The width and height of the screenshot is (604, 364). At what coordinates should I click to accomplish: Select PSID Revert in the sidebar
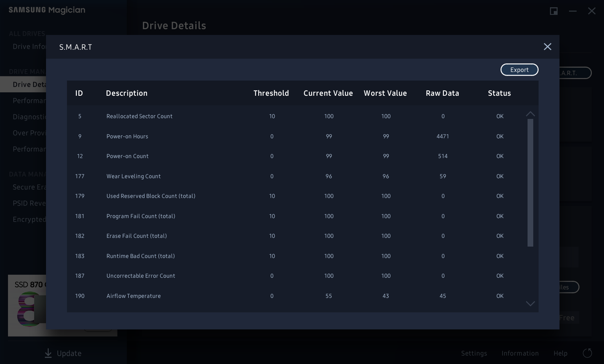pyautogui.click(x=29, y=203)
